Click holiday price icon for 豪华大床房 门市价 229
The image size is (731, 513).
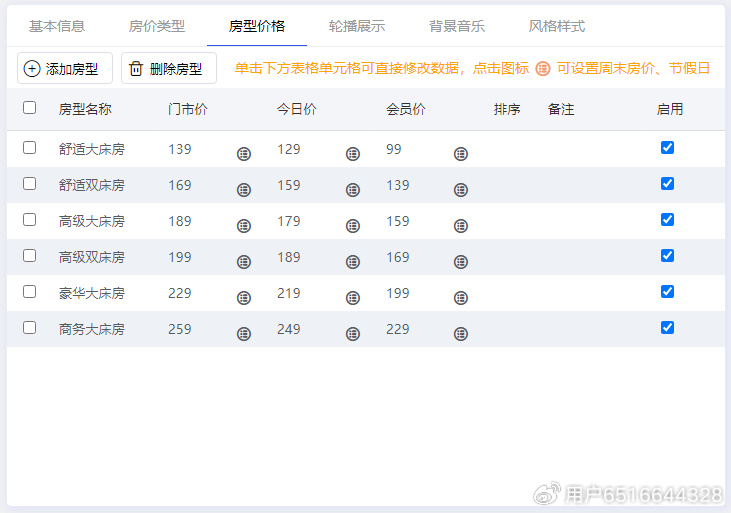tap(244, 298)
